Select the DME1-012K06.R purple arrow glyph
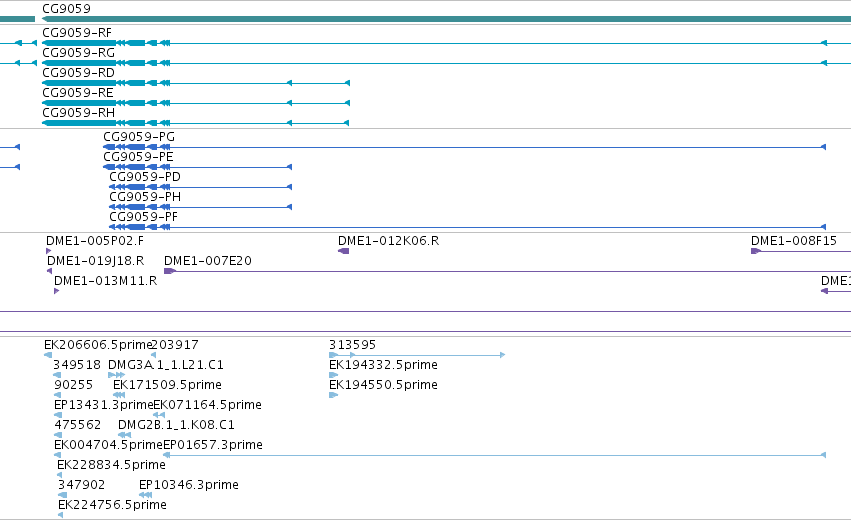The image size is (851, 520). tap(344, 251)
